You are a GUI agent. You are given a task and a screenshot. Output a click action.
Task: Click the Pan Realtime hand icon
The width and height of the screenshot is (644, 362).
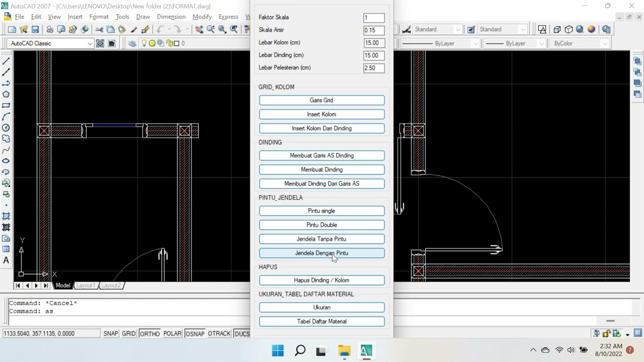(x=199, y=30)
